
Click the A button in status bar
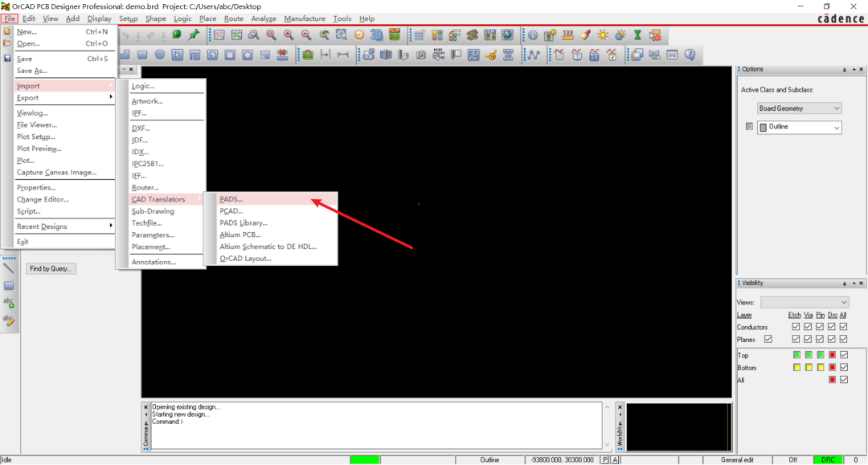click(x=615, y=460)
